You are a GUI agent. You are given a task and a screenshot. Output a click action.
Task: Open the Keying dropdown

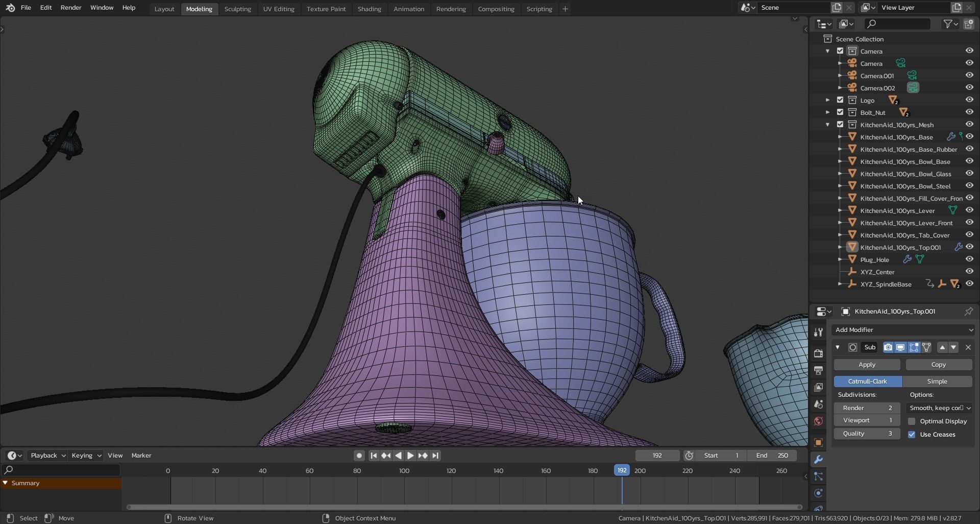point(86,456)
